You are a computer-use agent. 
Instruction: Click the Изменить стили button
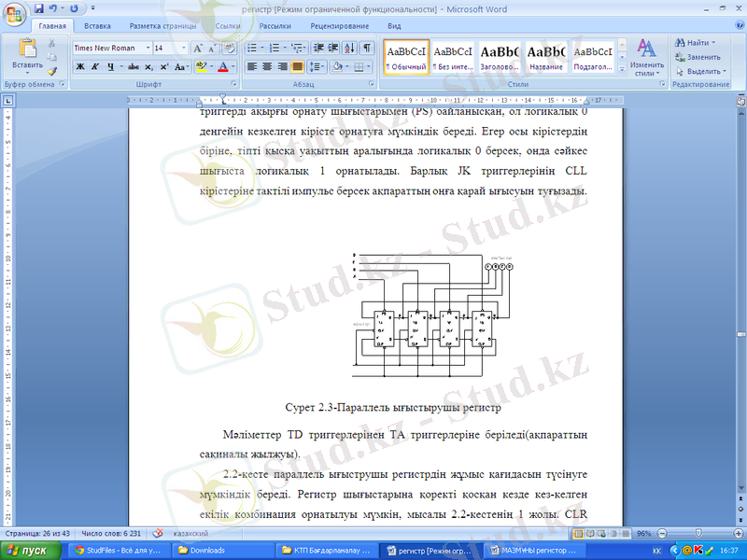[646, 58]
